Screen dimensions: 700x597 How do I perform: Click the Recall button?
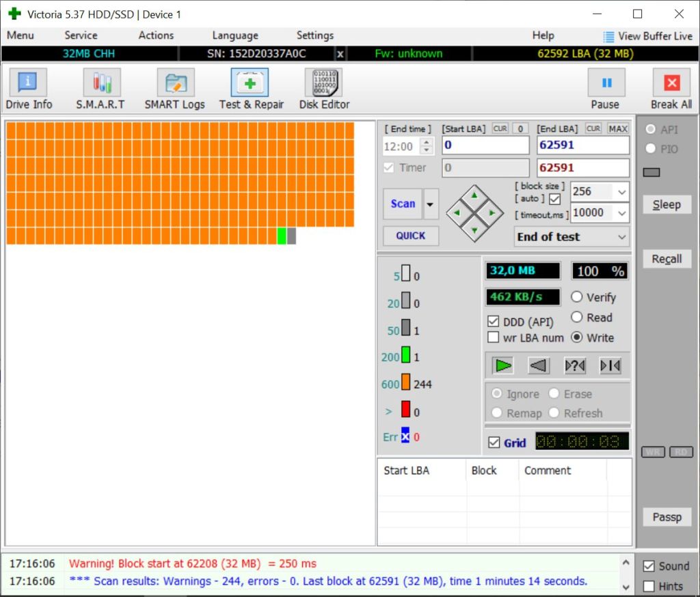click(x=667, y=260)
